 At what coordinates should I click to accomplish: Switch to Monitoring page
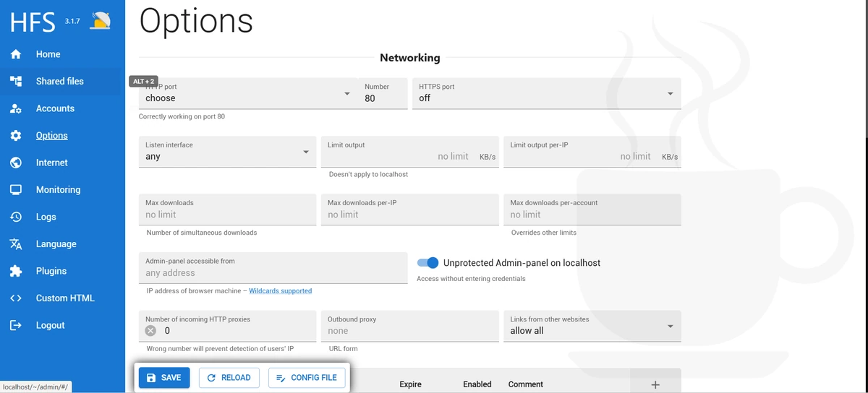60,189
